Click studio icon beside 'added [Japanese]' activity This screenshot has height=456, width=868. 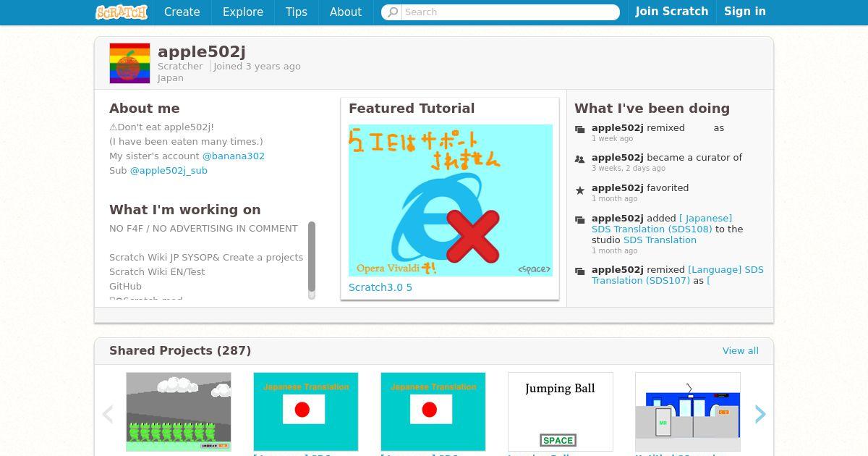(580, 220)
